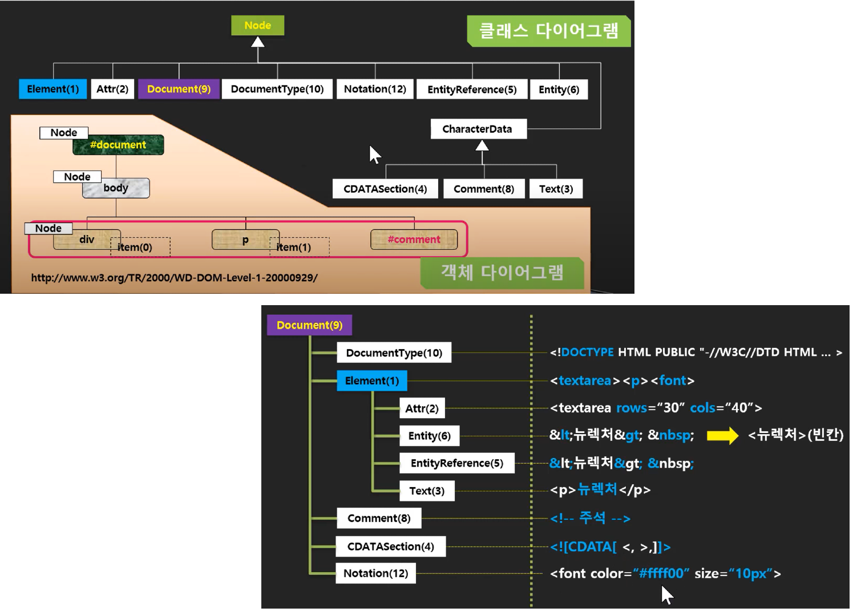Select Document(9) root of the lower tree

(309, 325)
